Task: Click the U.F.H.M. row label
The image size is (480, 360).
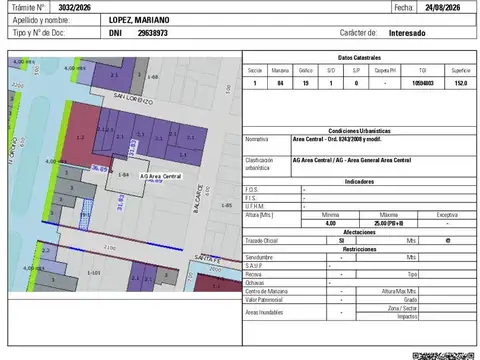Action: pos(255,206)
